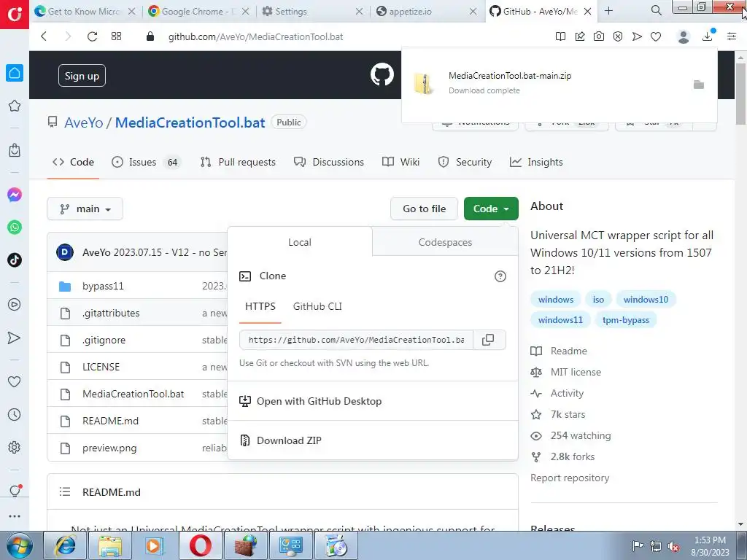Open ad blocker shield icon

[x=618, y=36]
